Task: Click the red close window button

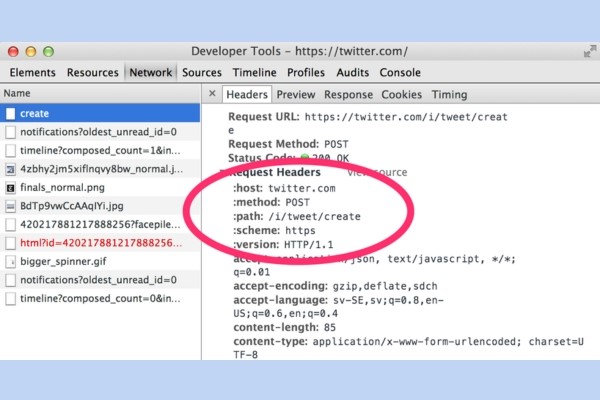Action: point(13,51)
